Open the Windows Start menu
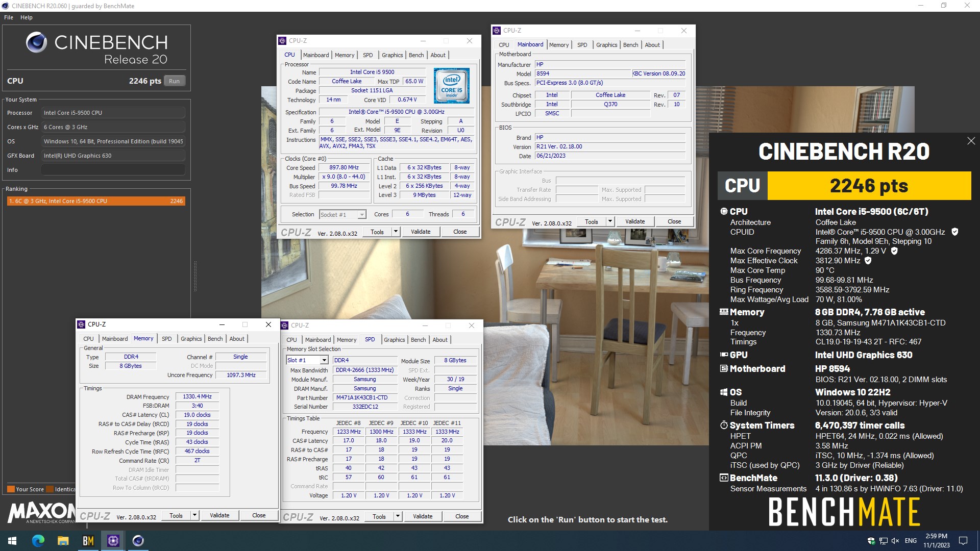Viewport: 980px width, 551px height. point(12,541)
